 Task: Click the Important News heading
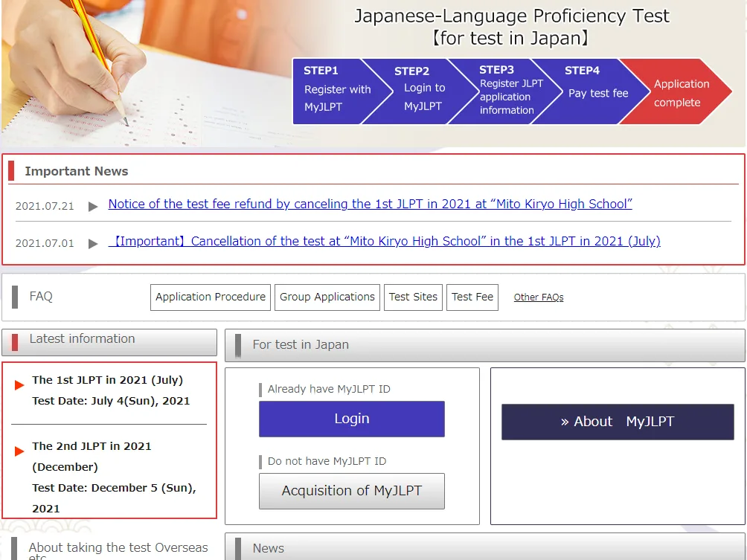click(x=76, y=171)
